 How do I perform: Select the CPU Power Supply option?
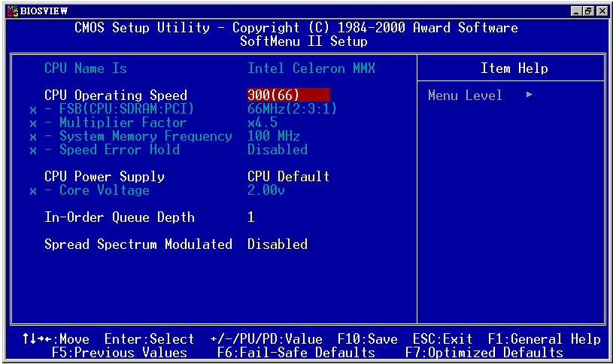pos(105,177)
